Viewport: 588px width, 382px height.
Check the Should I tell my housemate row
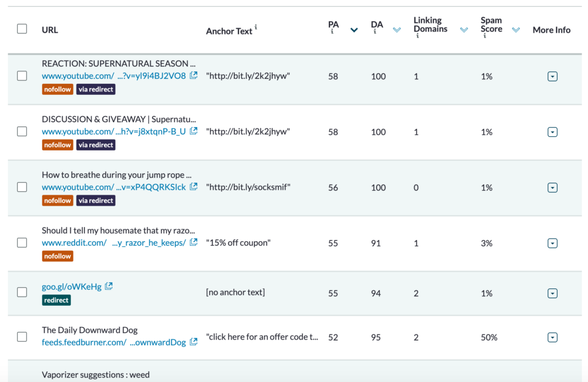[22, 242]
